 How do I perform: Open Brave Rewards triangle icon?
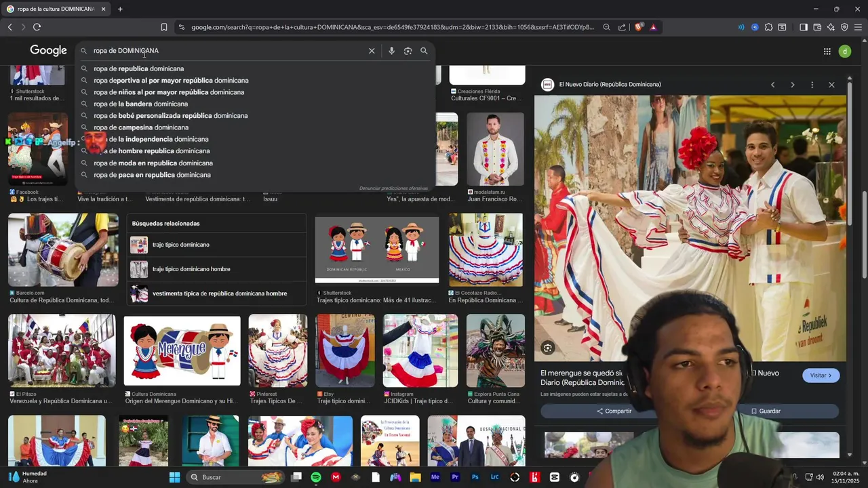(653, 27)
